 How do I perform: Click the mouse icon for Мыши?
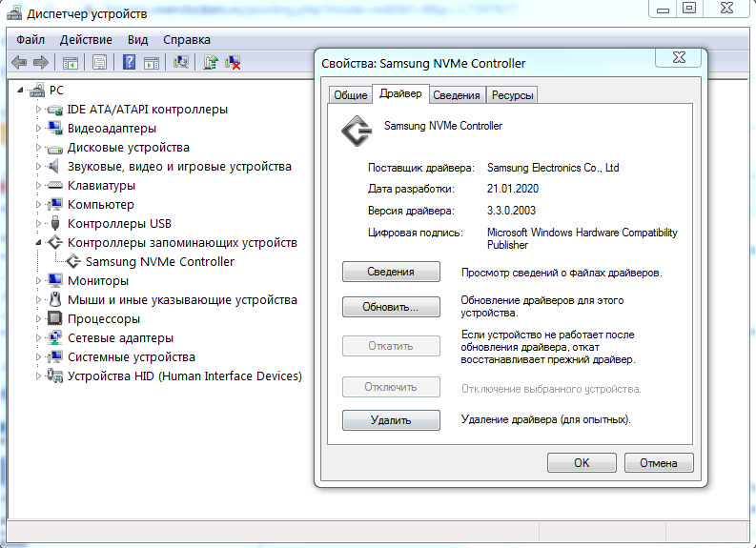(55, 299)
